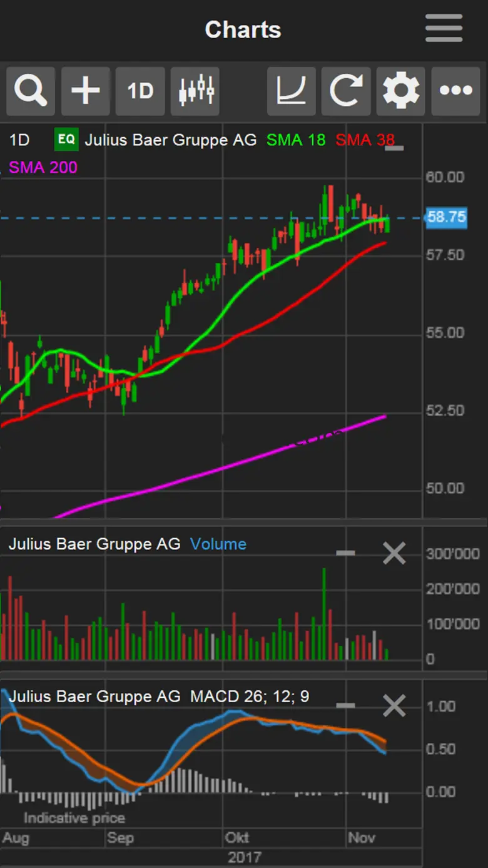Open the indicators curve tool

[x=292, y=91]
